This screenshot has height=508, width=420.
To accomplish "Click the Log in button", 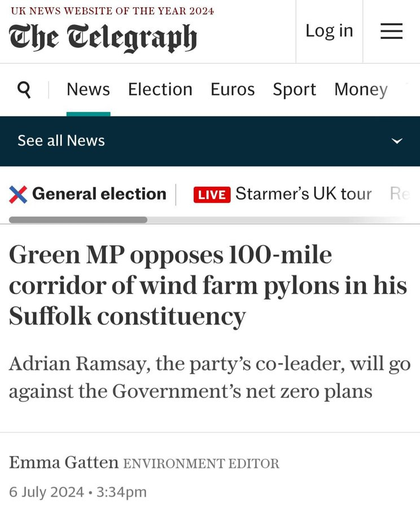I will pos(329,31).
